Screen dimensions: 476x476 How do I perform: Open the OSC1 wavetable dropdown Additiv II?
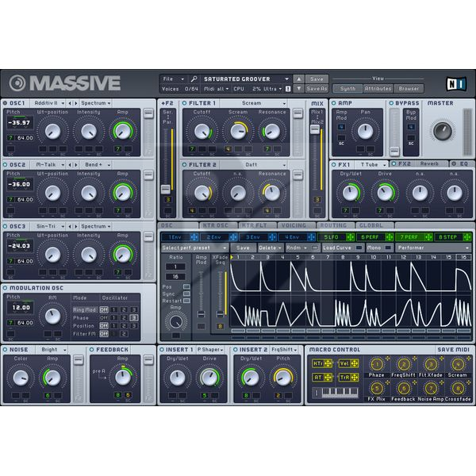click(48, 103)
